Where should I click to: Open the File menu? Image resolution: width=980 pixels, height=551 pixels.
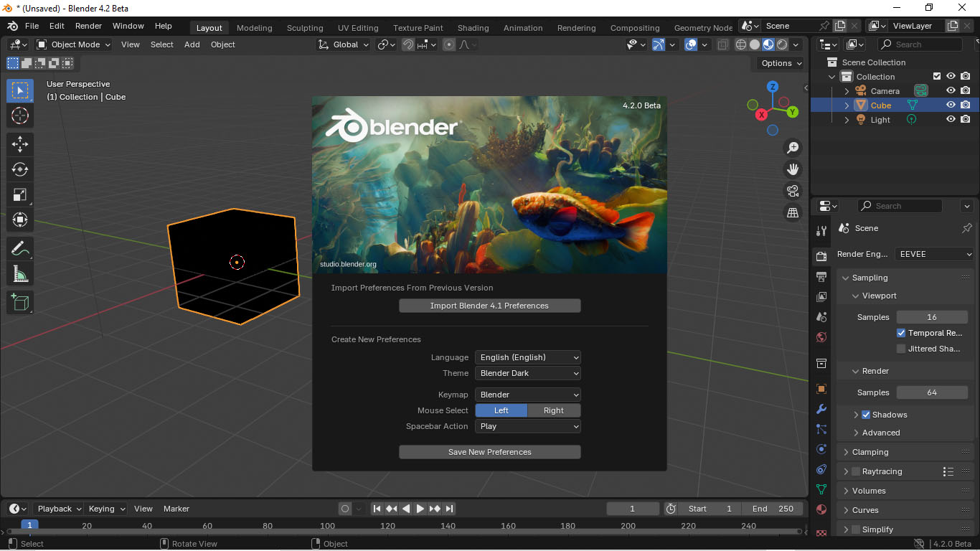point(32,26)
